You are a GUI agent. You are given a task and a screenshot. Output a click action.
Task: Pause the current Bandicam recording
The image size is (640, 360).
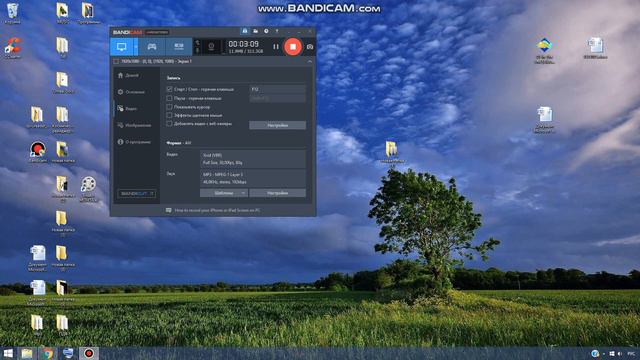pyautogui.click(x=276, y=47)
